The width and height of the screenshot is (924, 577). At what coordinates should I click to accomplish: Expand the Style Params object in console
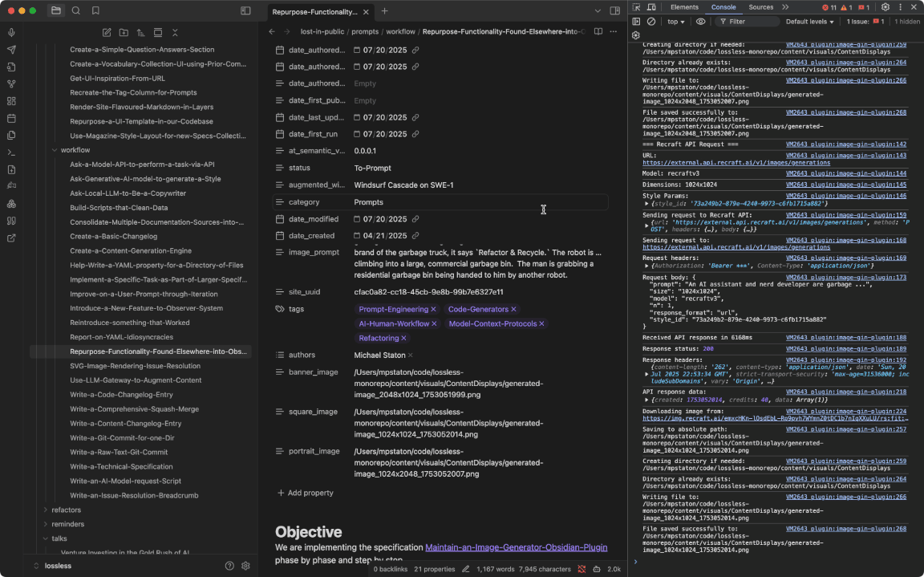point(646,204)
